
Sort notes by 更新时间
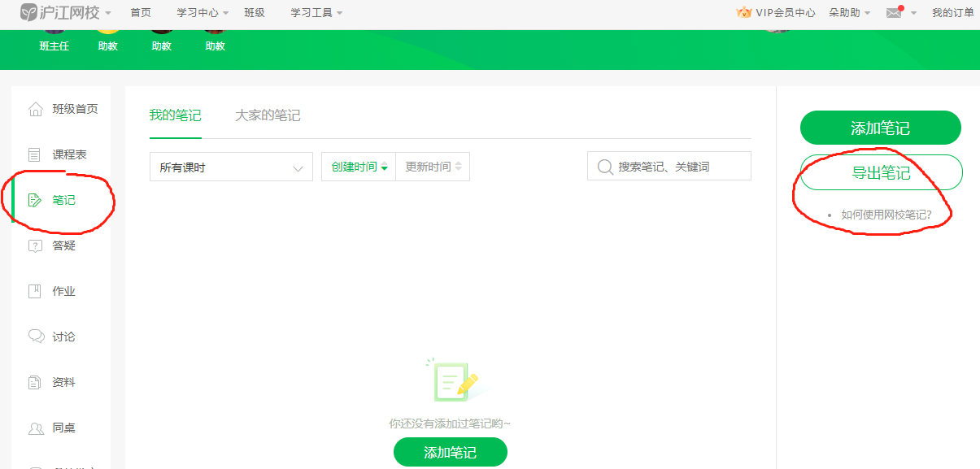pyautogui.click(x=433, y=167)
